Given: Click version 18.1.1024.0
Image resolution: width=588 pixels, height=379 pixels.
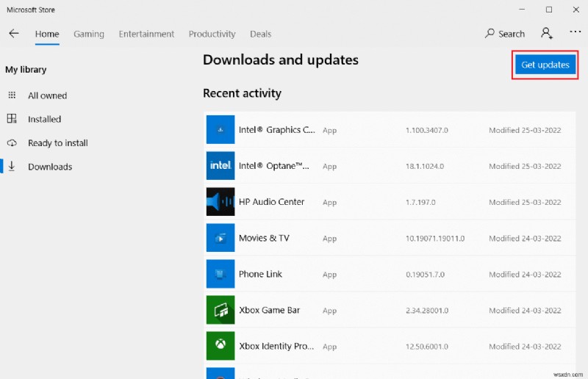Looking at the screenshot, I should [425, 166].
